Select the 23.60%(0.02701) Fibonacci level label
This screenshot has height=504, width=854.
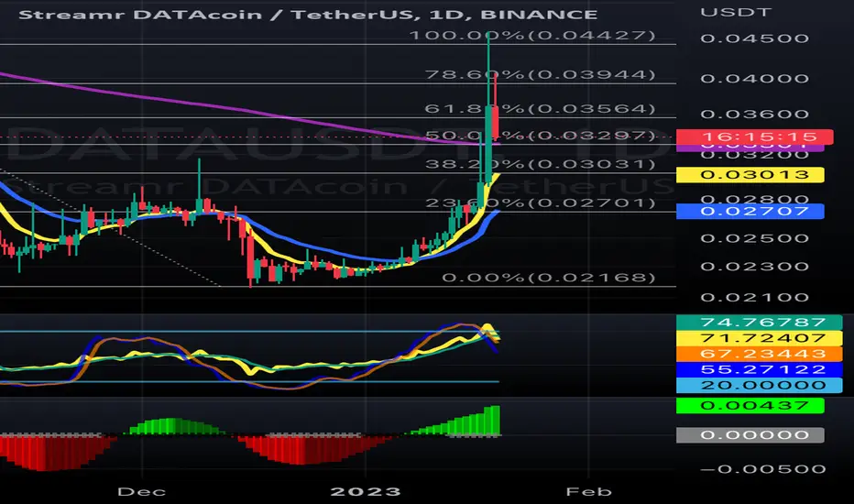tap(540, 203)
